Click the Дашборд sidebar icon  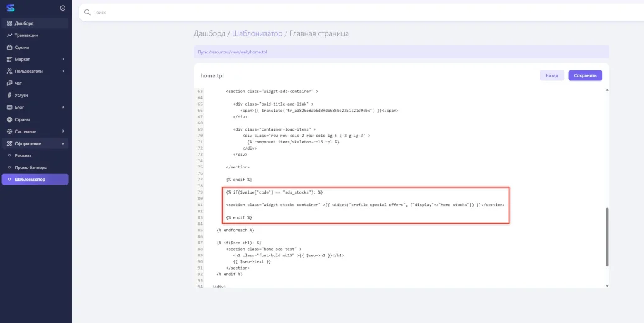[x=9, y=23]
